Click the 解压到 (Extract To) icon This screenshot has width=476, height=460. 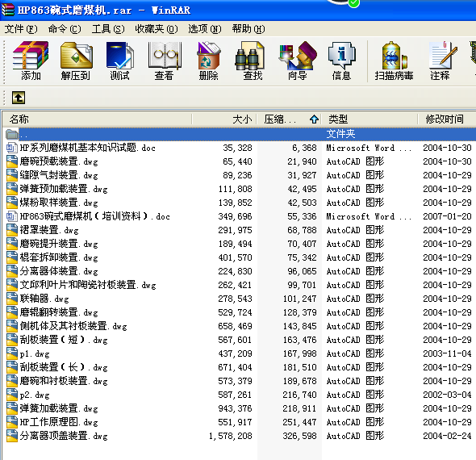76,61
